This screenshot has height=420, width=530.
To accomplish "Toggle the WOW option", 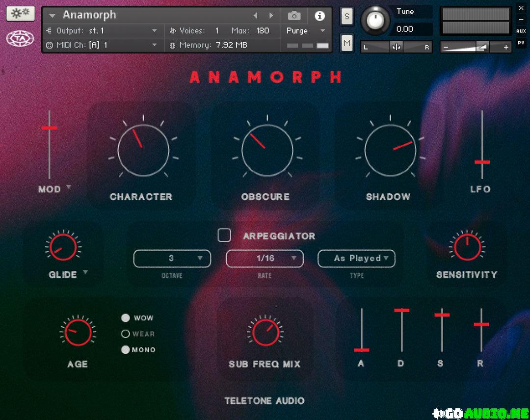I will (x=126, y=317).
